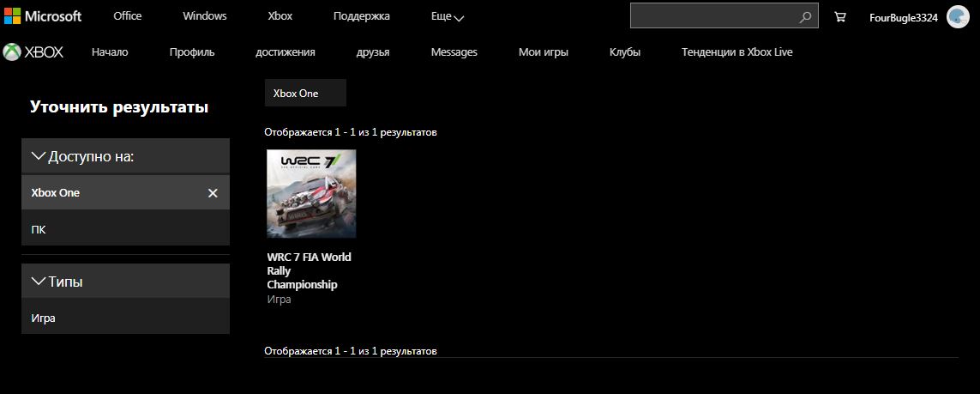
Task: Go to the Клубы tab
Action: pos(625,52)
